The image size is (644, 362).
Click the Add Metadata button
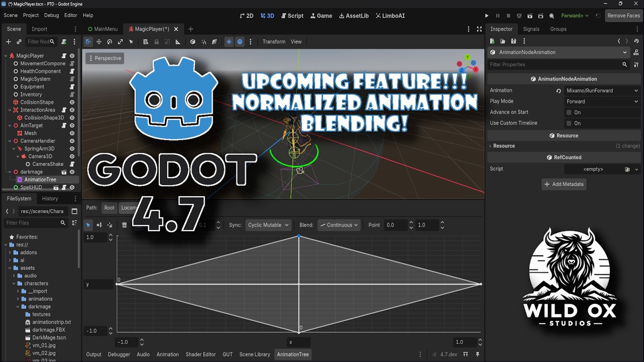(x=563, y=184)
